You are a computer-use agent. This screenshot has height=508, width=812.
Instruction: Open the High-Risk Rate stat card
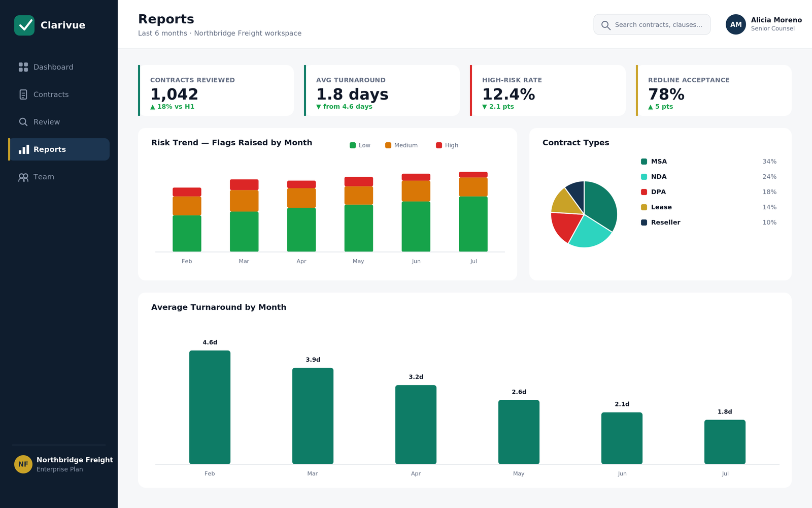click(548, 90)
